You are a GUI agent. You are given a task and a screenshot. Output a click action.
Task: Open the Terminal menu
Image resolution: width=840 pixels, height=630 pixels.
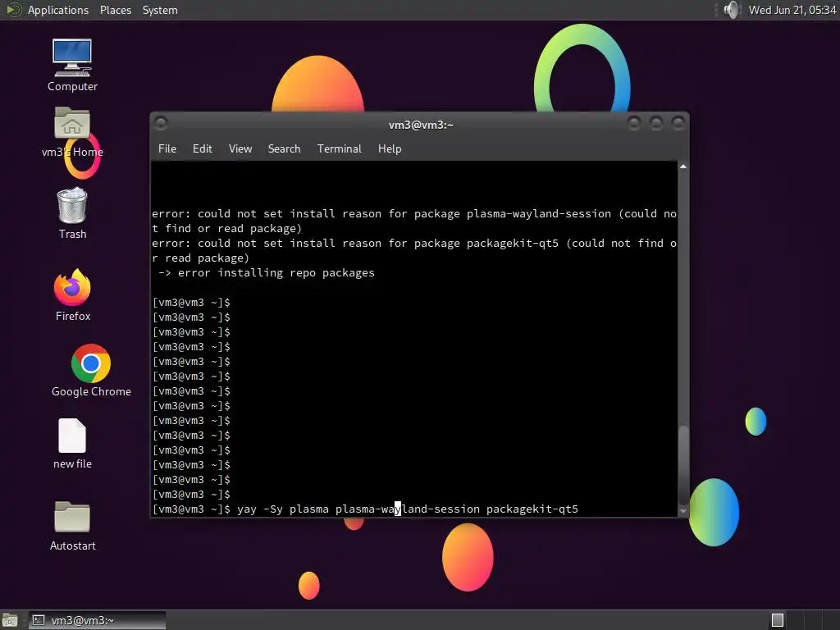(x=339, y=149)
